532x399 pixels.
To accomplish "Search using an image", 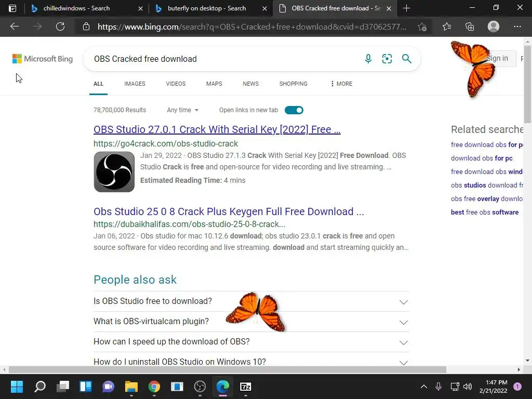I will pos(387,59).
